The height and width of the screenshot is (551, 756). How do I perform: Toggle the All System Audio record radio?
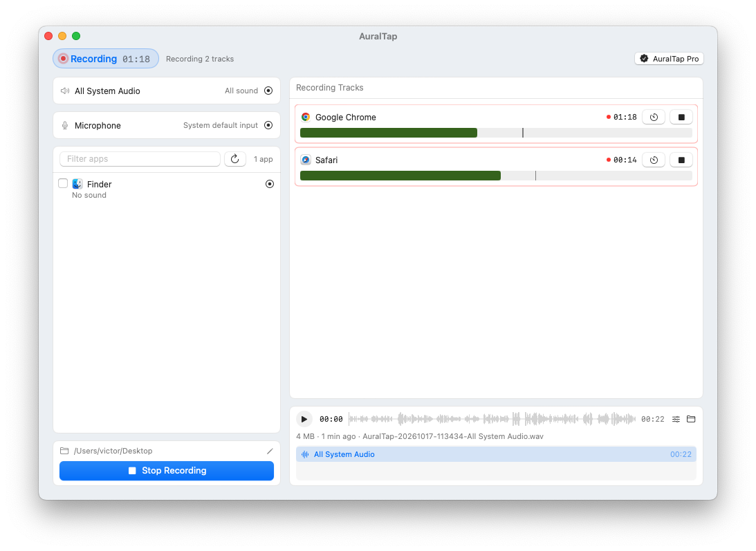(268, 91)
